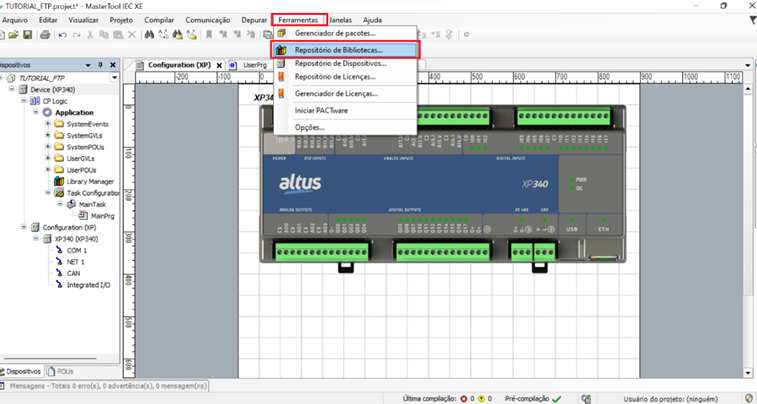Click the step-over arrow toolbar icon
757x404 pixels.
pos(467,35)
